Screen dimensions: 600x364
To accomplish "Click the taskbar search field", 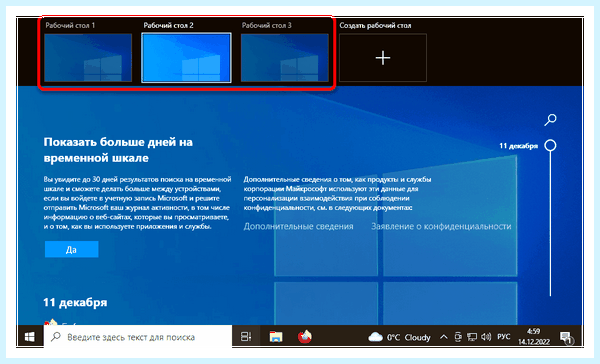I will coord(138,337).
